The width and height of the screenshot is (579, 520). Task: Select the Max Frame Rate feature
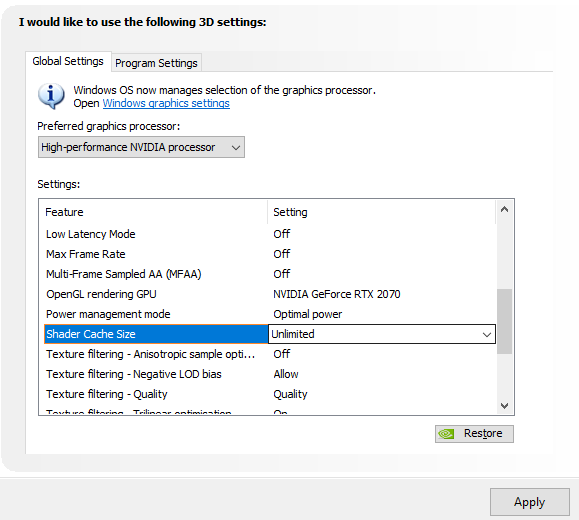[86, 254]
